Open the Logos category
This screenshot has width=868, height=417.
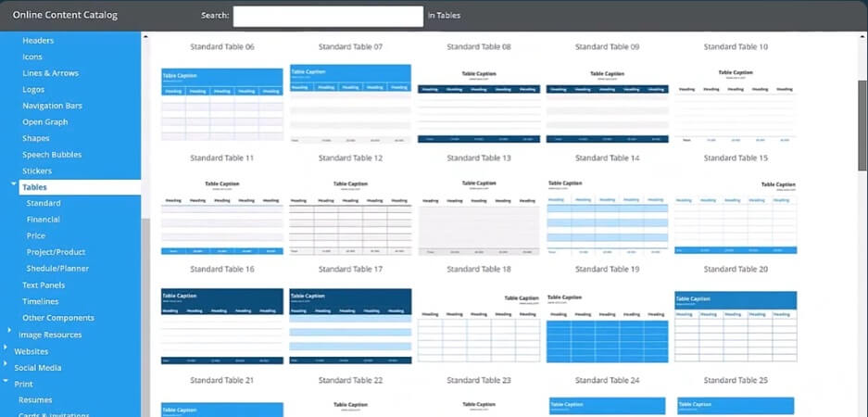(x=33, y=89)
